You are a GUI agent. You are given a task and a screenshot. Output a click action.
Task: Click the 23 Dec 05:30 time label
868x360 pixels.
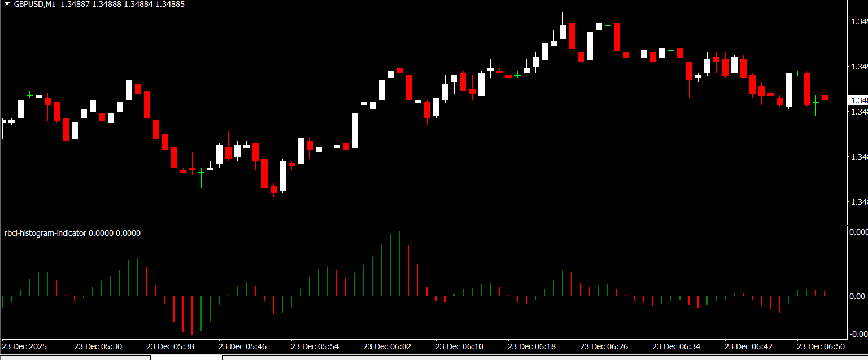coord(99,346)
